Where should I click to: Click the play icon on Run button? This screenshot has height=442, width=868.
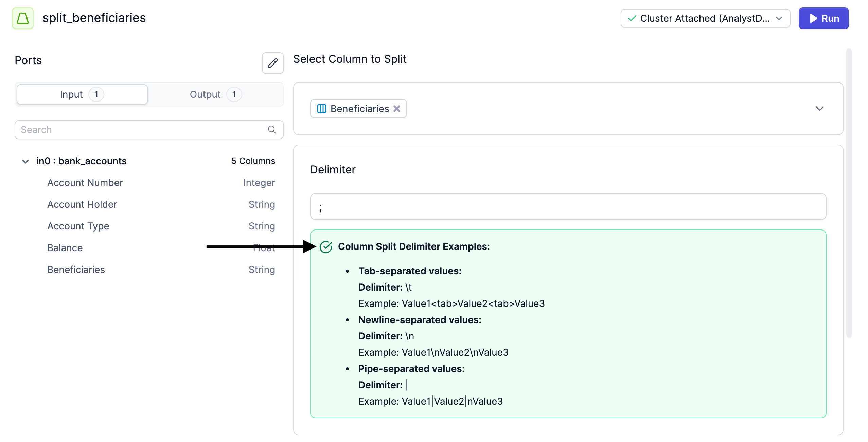(813, 18)
